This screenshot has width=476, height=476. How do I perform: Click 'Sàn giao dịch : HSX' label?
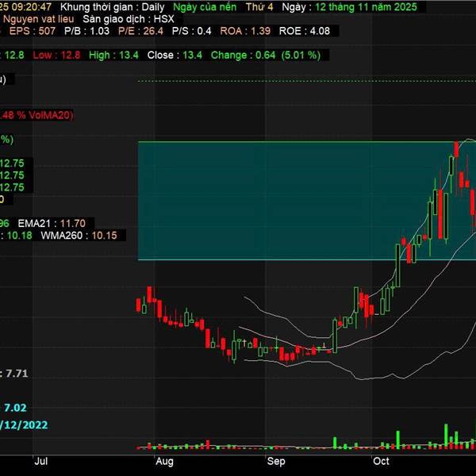[x=129, y=19]
